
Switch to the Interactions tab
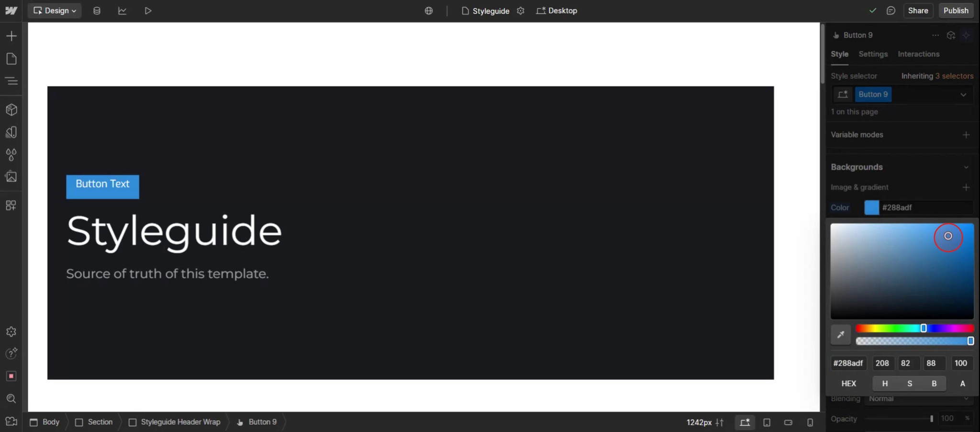click(x=917, y=54)
